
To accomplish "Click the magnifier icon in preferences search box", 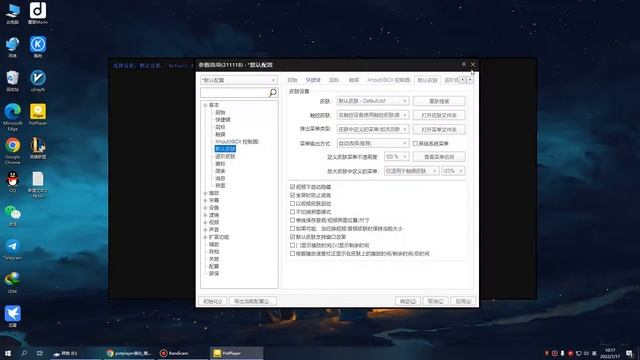I will 273,93.
